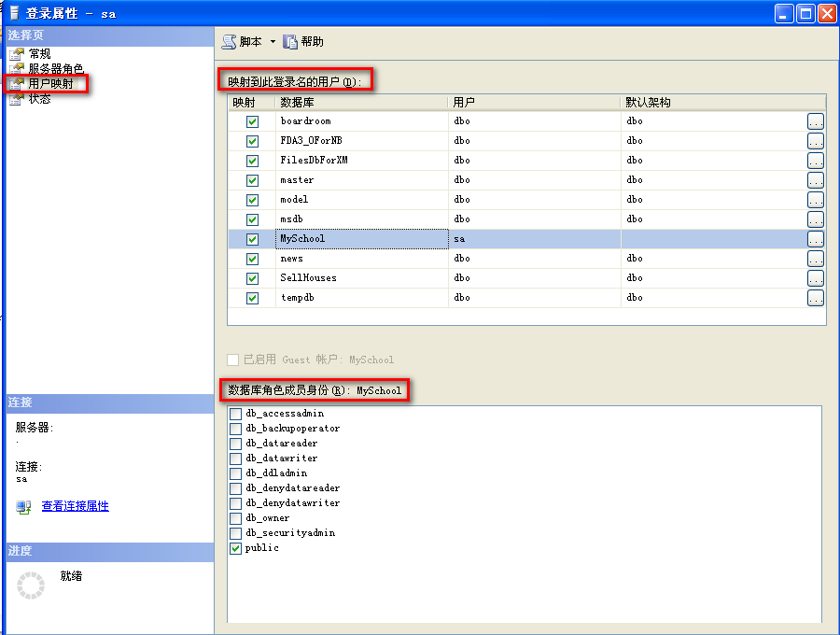Click the 常规 page icon
The image size is (840, 635).
(x=17, y=53)
